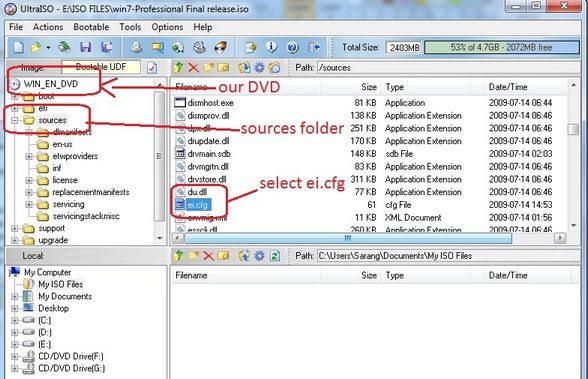Expand the efi folder node
Screen dimensions: 588x379
pyautogui.click(x=15, y=109)
